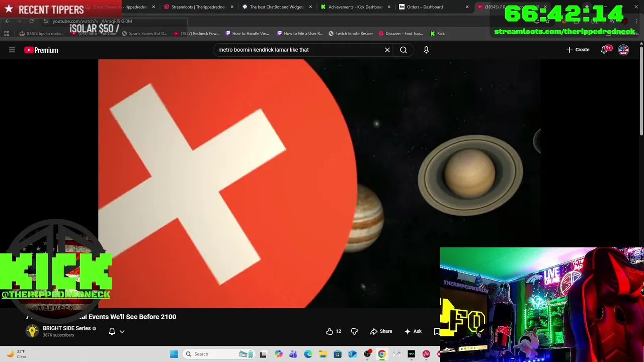Open Task View on the taskbar
Viewport: 644px width, 362px height.
pyautogui.click(x=264, y=354)
